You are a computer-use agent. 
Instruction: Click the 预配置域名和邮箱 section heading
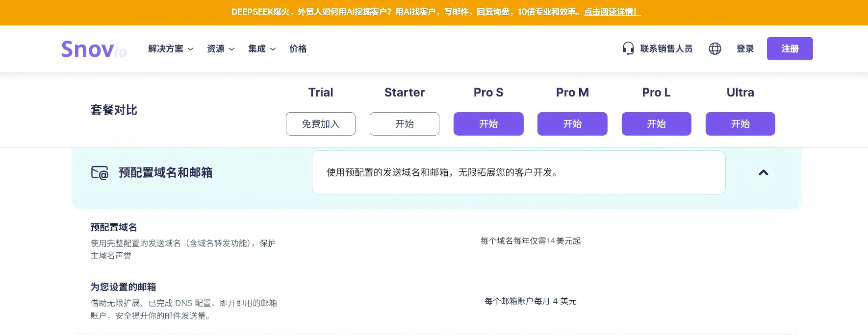pyautogui.click(x=165, y=173)
